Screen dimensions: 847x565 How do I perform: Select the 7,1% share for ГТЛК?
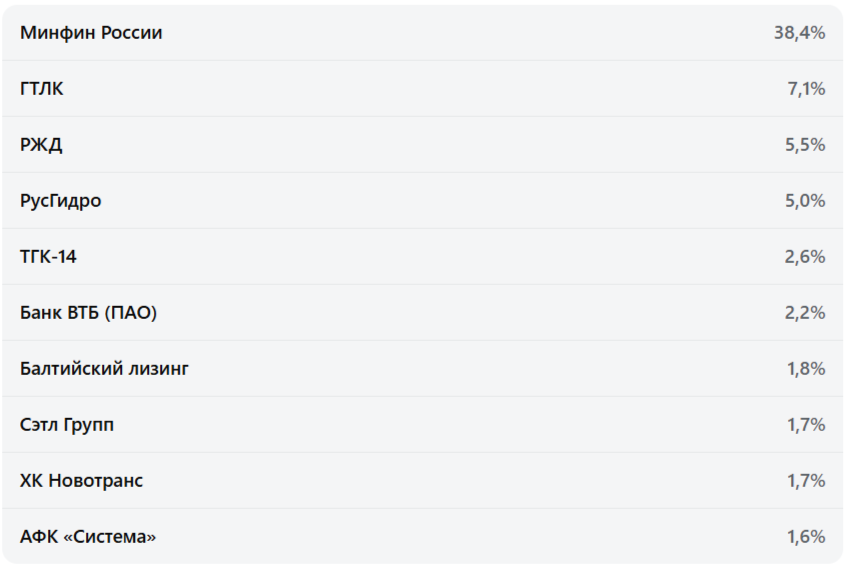[806, 89]
